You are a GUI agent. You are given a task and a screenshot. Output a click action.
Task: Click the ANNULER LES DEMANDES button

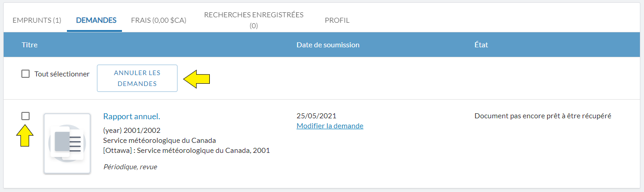[x=137, y=78]
